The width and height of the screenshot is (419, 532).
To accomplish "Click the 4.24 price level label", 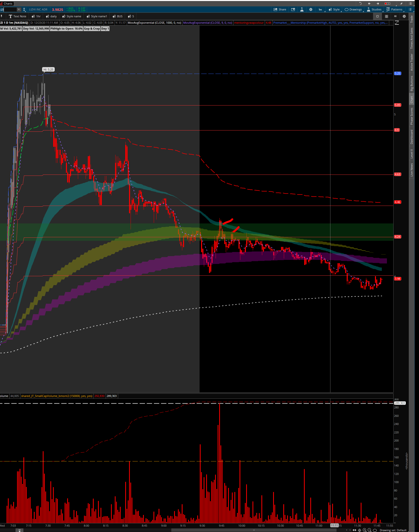I will (397, 237).
